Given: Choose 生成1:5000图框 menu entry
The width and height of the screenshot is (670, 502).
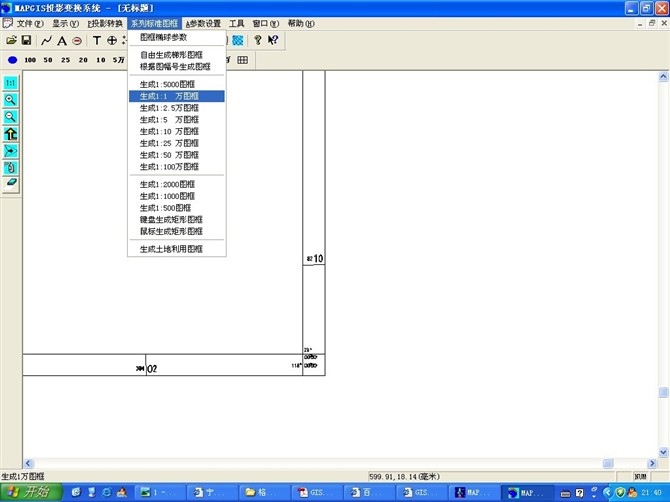Looking at the screenshot, I should (177, 84).
